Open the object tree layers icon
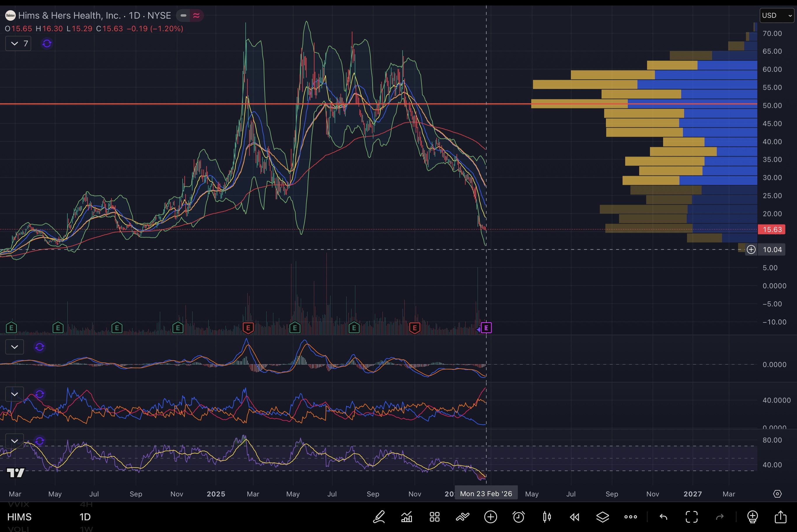This screenshot has width=797, height=532. click(x=602, y=517)
